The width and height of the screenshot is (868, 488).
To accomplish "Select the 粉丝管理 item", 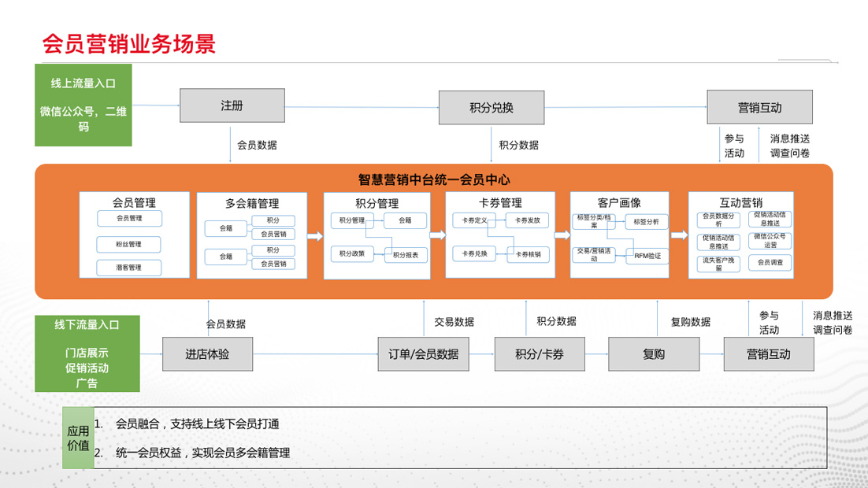I will tap(129, 244).
